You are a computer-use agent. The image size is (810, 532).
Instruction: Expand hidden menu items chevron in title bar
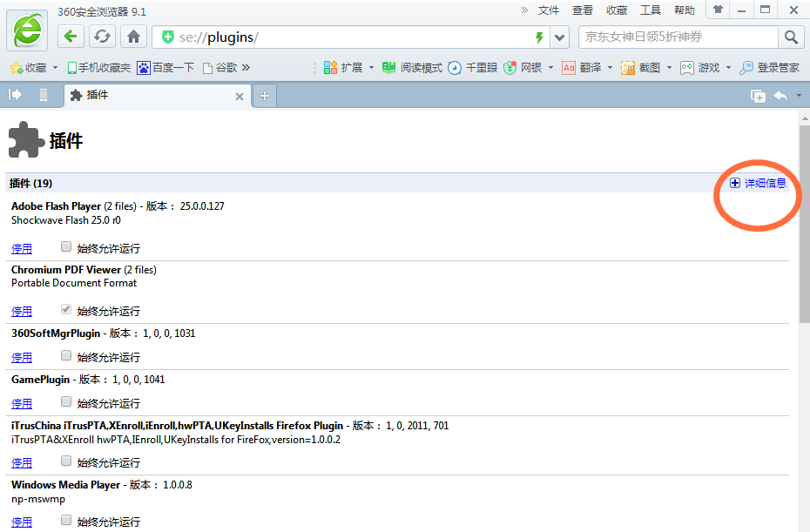click(524, 10)
